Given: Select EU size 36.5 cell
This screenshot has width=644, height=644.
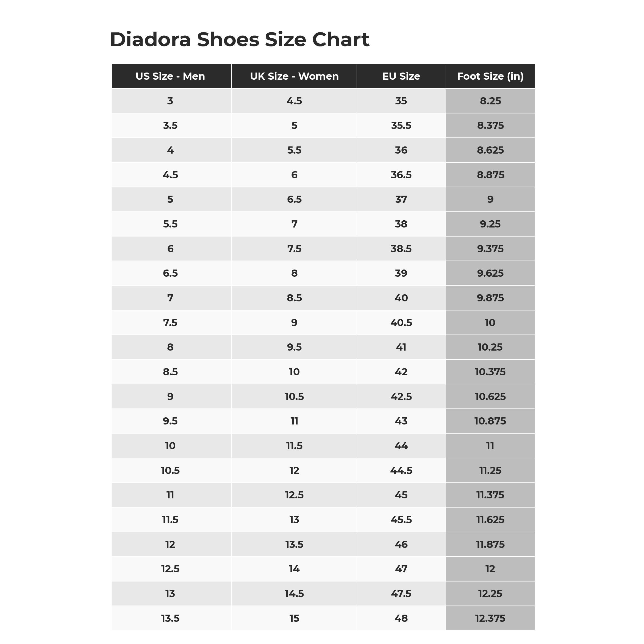Looking at the screenshot, I should [x=401, y=175].
